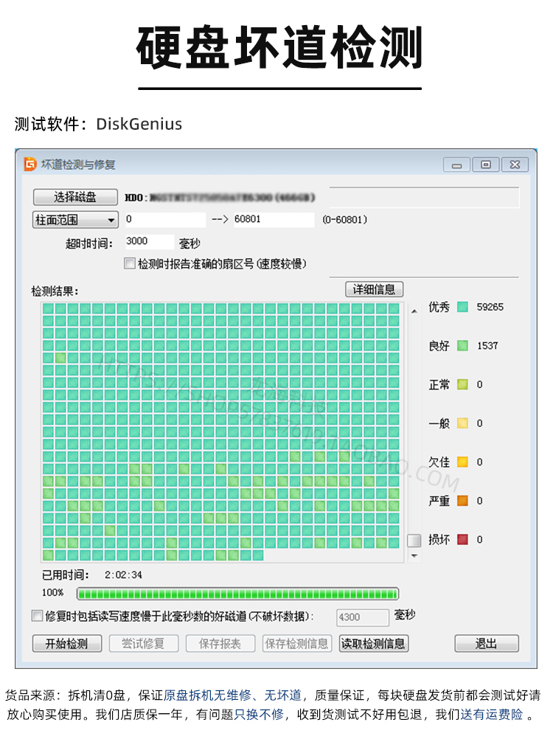Click the blue text 送有运费险
The height and width of the screenshot is (756, 553).
[x=492, y=715]
